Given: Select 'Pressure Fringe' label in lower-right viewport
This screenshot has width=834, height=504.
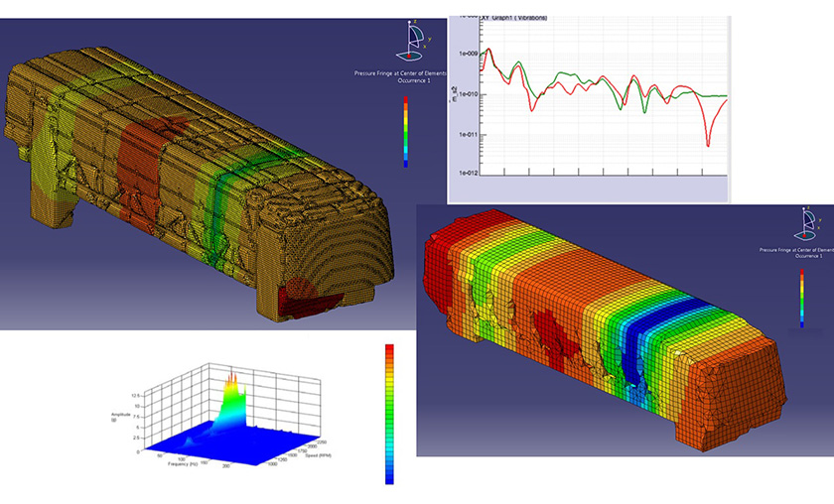Looking at the screenshot, I should 794,251.
